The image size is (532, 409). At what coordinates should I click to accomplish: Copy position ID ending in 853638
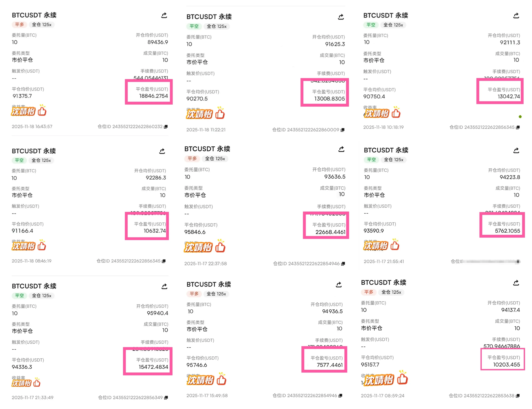tap(518, 396)
